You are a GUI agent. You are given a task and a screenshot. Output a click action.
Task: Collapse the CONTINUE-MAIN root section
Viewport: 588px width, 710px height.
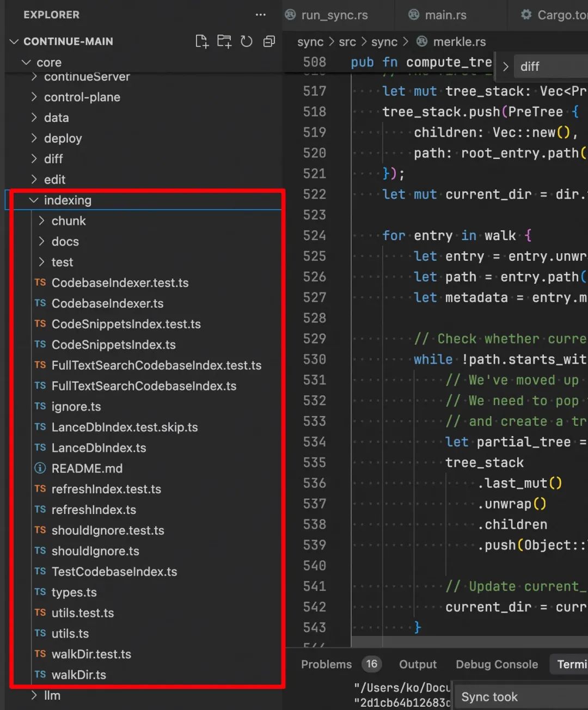[x=14, y=41]
